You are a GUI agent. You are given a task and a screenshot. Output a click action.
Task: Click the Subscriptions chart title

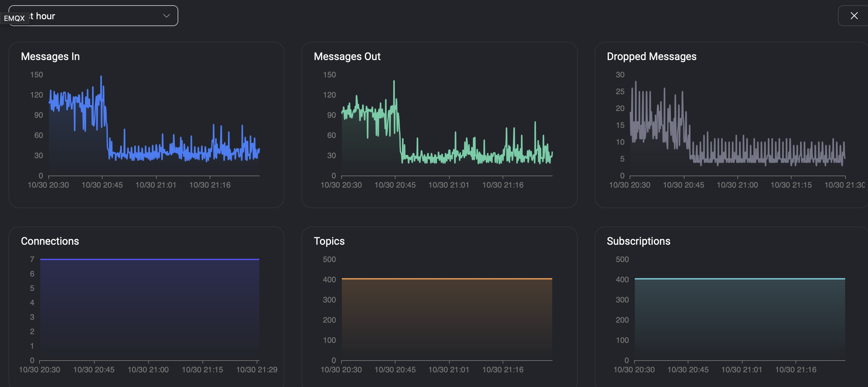click(x=638, y=241)
